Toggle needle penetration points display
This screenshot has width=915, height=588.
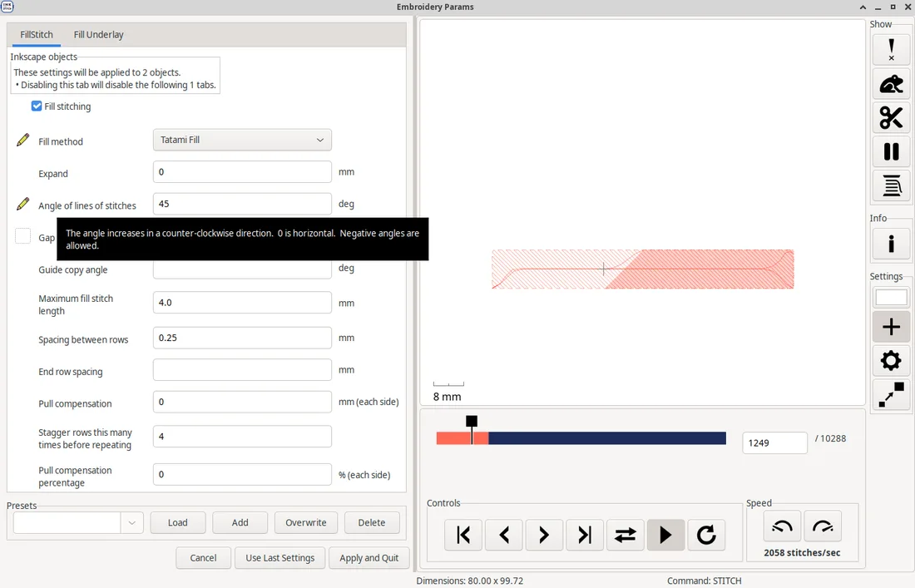[x=891, y=50]
